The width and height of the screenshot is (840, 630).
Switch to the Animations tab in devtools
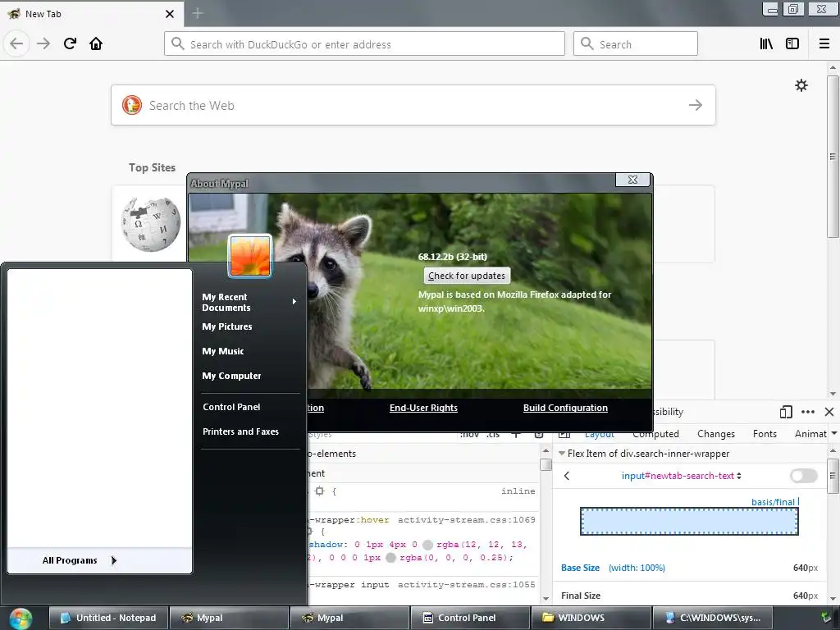point(810,434)
